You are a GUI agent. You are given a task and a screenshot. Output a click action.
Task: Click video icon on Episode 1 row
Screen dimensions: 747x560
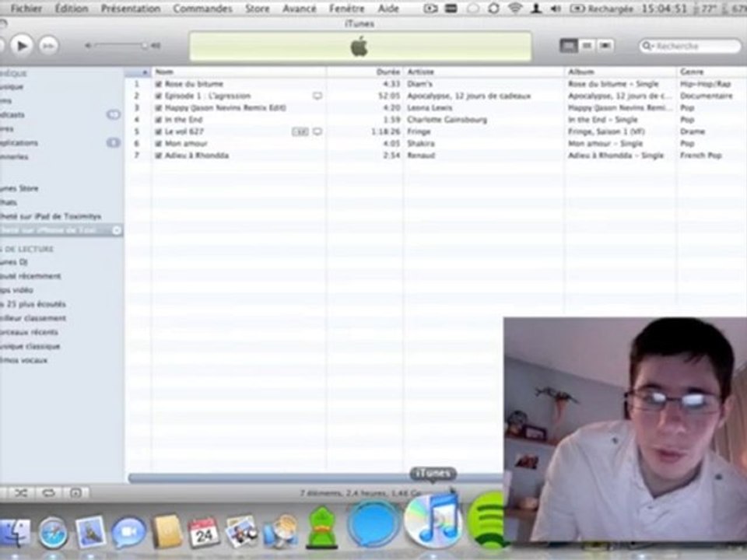(317, 96)
